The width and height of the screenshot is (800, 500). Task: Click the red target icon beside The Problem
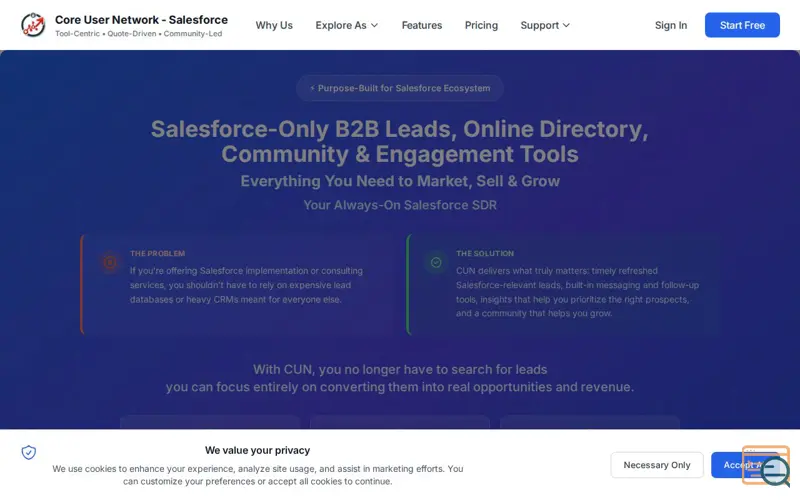110,262
